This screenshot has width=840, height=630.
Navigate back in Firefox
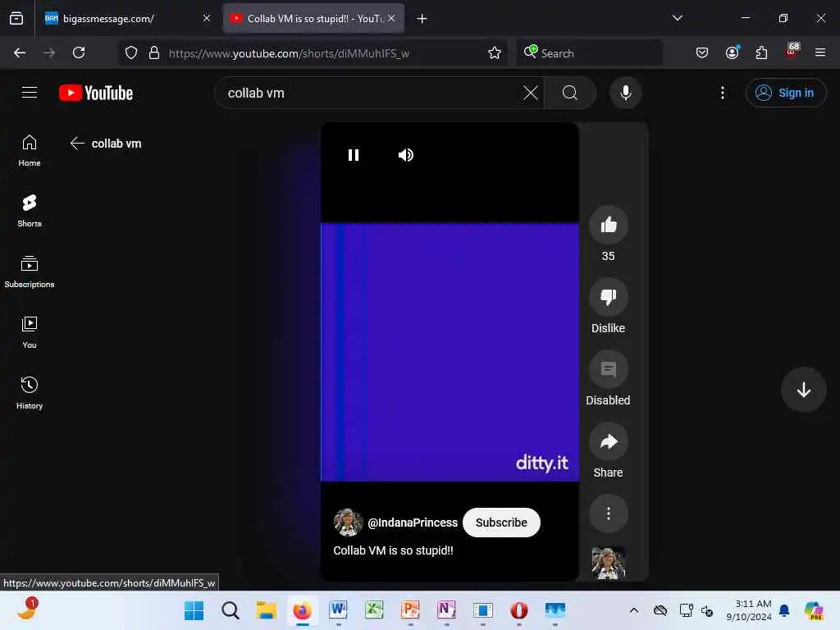(20, 52)
